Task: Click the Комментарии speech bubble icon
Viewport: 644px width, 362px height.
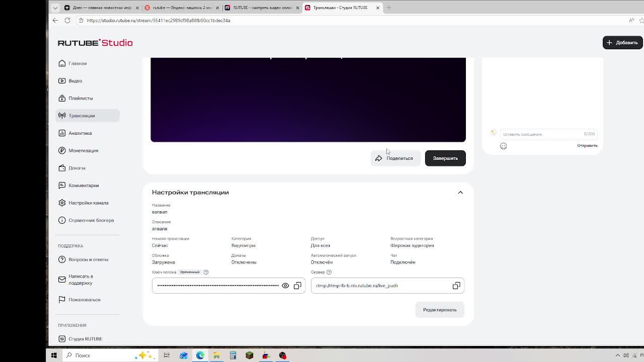Action: [62, 186]
